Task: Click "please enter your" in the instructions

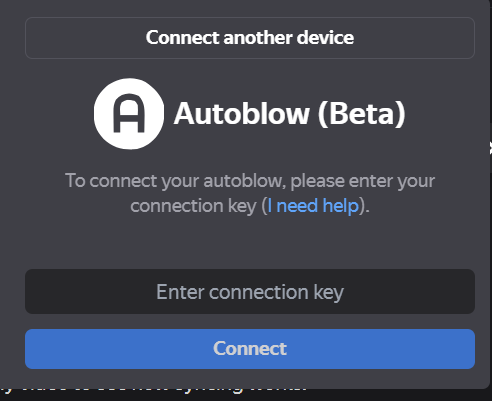Action: point(363,181)
